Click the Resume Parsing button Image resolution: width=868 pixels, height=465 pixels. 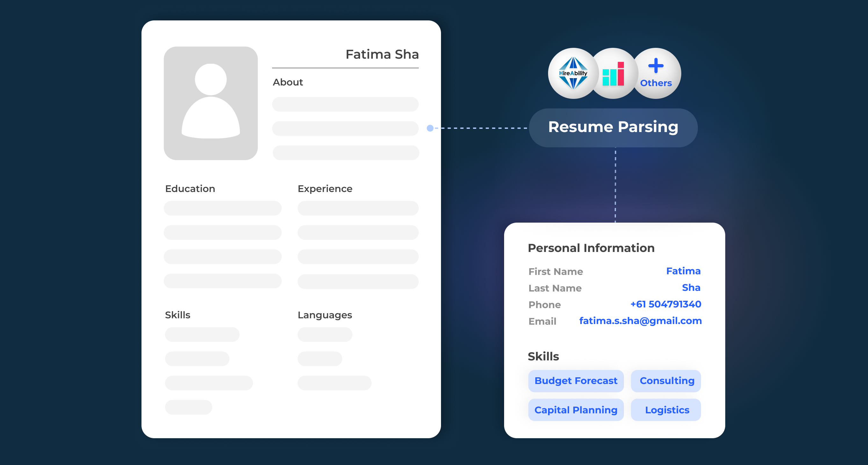(x=613, y=128)
